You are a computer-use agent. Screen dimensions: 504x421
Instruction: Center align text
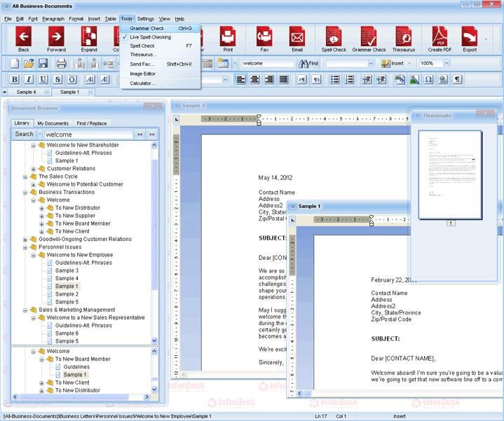click(255, 79)
